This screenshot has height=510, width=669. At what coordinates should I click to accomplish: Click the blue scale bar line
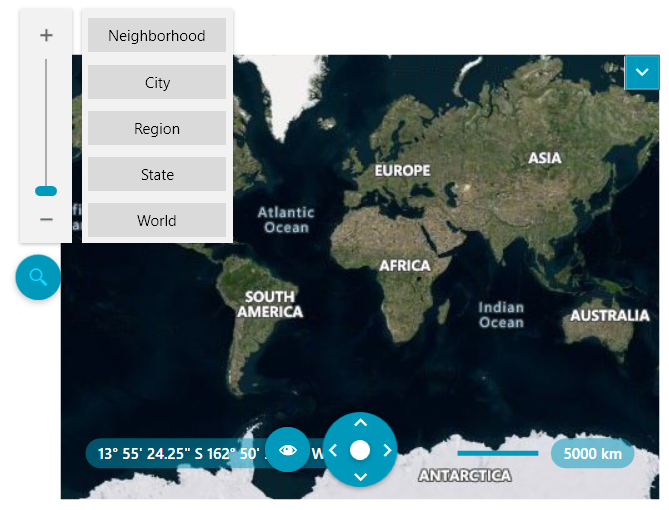click(498, 453)
